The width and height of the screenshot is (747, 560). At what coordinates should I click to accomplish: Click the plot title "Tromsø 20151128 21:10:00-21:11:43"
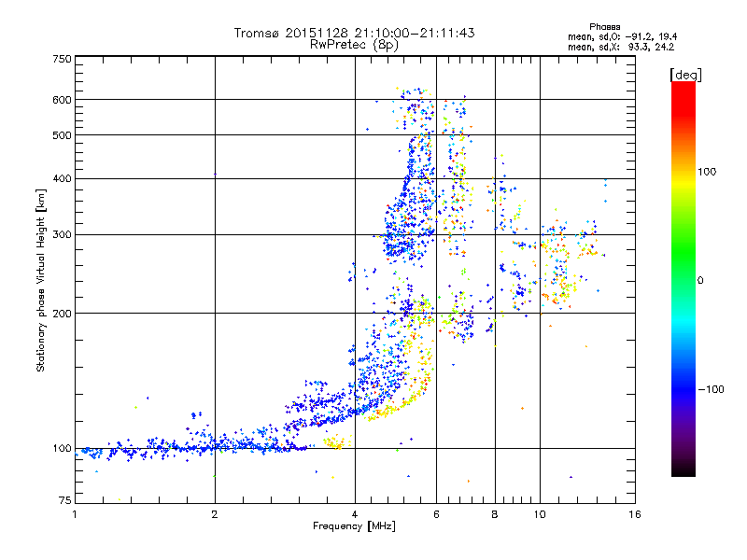354,33
